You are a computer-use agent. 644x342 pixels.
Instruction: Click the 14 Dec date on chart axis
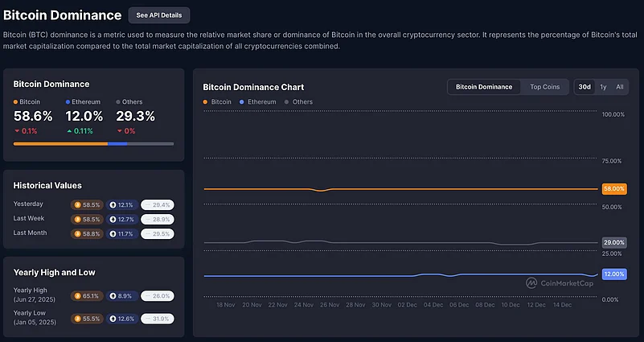coord(562,305)
